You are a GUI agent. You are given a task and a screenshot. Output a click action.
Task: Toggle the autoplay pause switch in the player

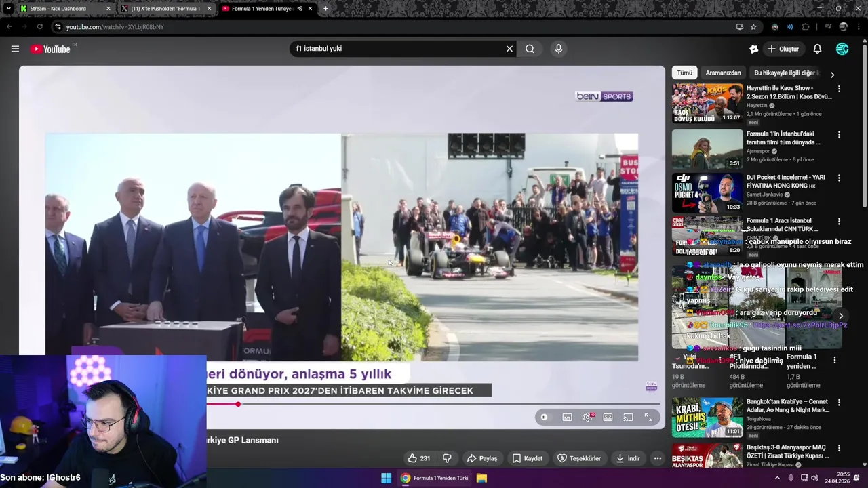pyautogui.click(x=544, y=418)
